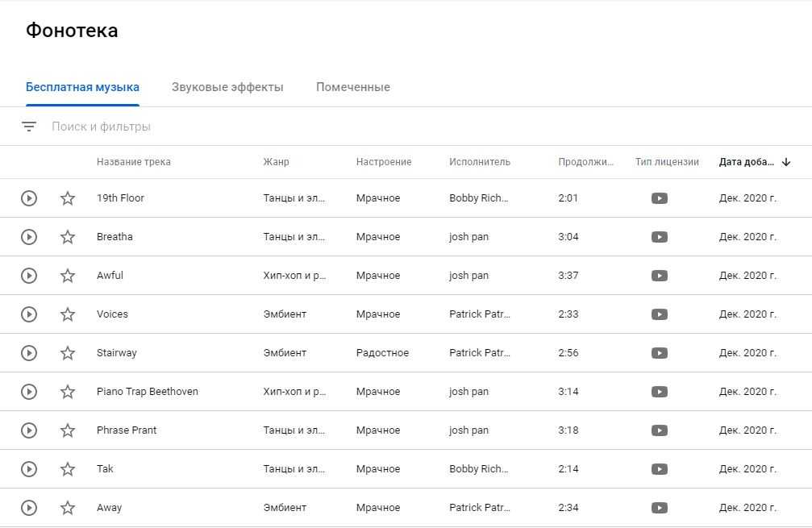Viewport: 812px width, 528px height.
Task: Switch to the Звуковые эффекты tab
Action: point(227,87)
